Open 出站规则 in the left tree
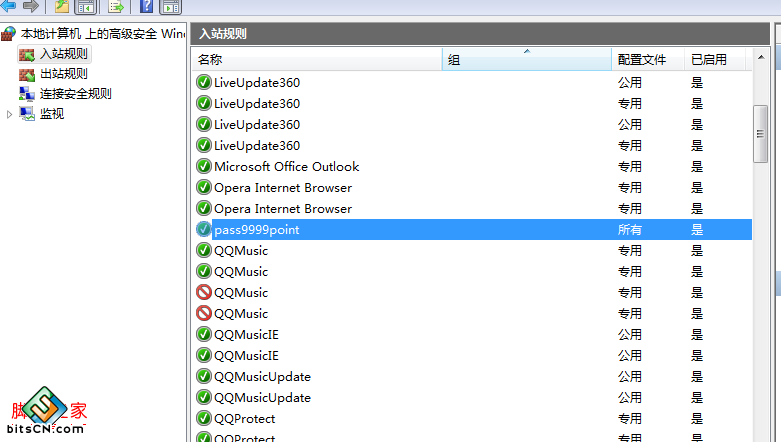The height and width of the screenshot is (442, 781). click(x=64, y=74)
